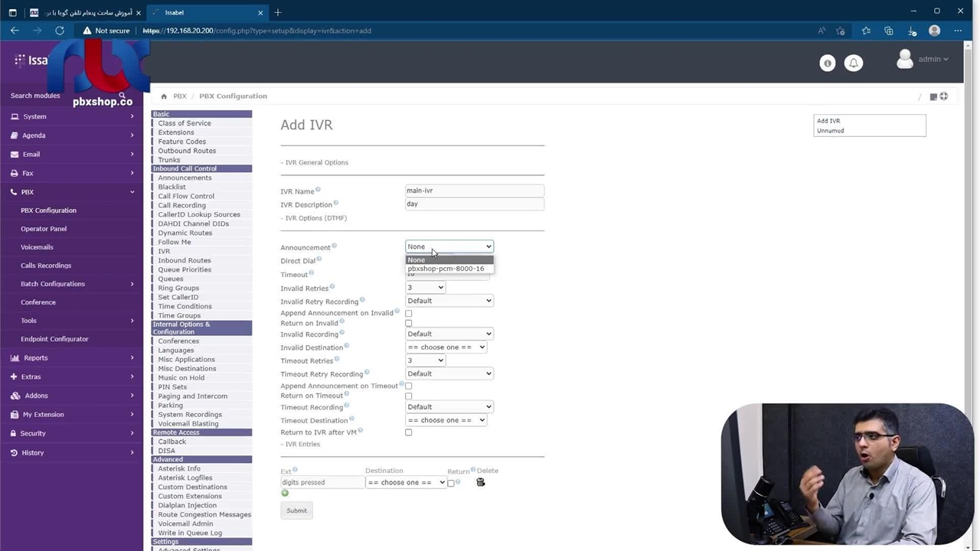Switch to the Issabel browser tab

[203, 12]
